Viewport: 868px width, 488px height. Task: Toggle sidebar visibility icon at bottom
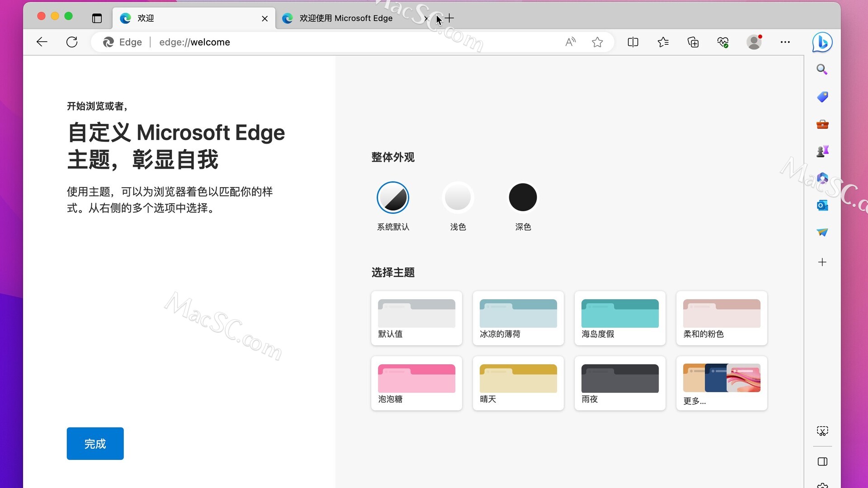tap(822, 461)
